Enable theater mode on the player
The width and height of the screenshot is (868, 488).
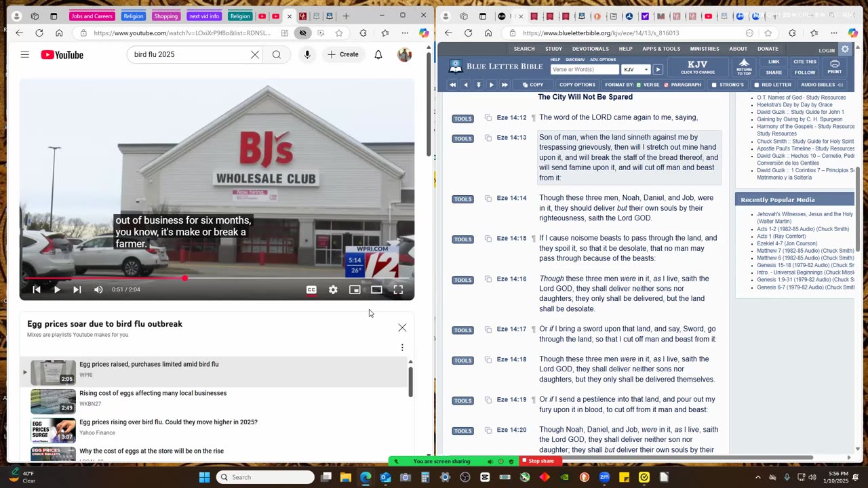[376, 289]
